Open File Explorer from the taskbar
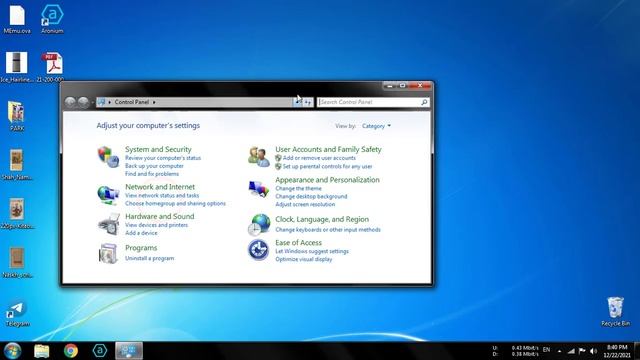Screen dimensions: 640x360 pyautogui.click(x=41, y=351)
